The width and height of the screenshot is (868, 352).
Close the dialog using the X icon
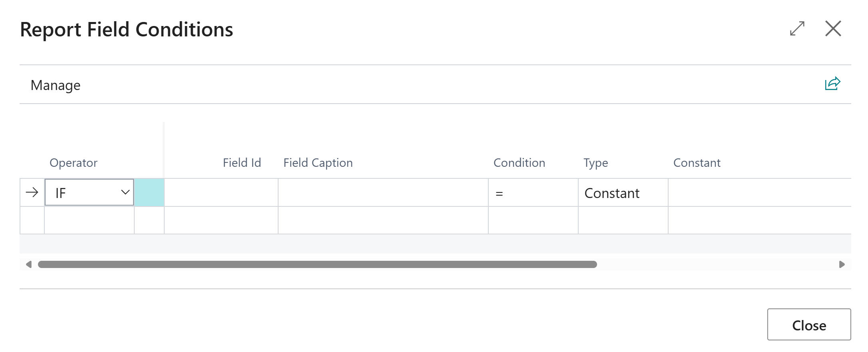click(x=833, y=28)
